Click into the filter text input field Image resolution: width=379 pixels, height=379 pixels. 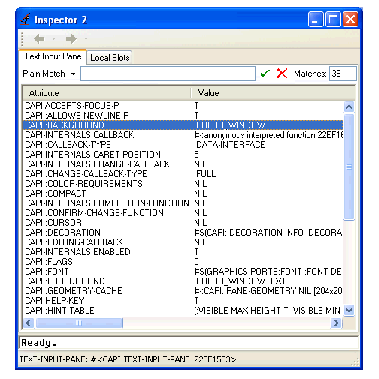(x=168, y=74)
